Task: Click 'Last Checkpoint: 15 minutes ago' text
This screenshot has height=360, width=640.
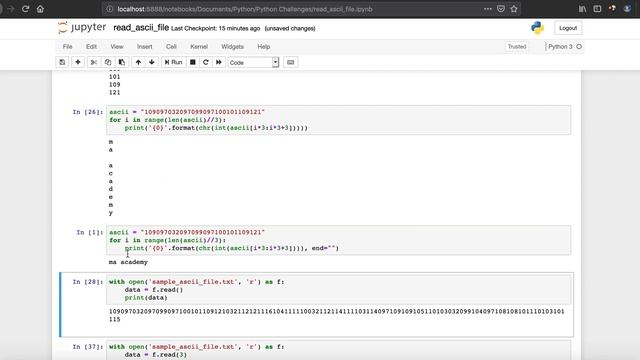Action: pyautogui.click(x=216, y=29)
